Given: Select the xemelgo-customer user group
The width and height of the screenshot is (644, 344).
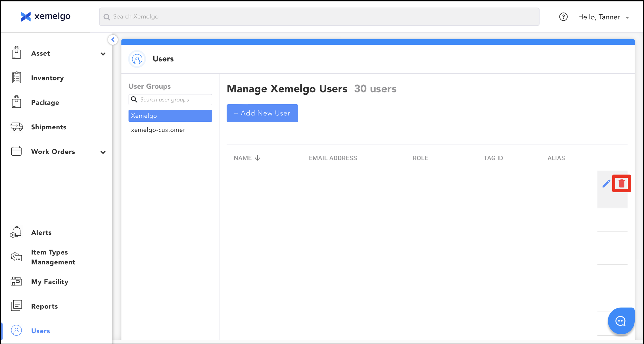Looking at the screenshot, I should coord(158,130).
